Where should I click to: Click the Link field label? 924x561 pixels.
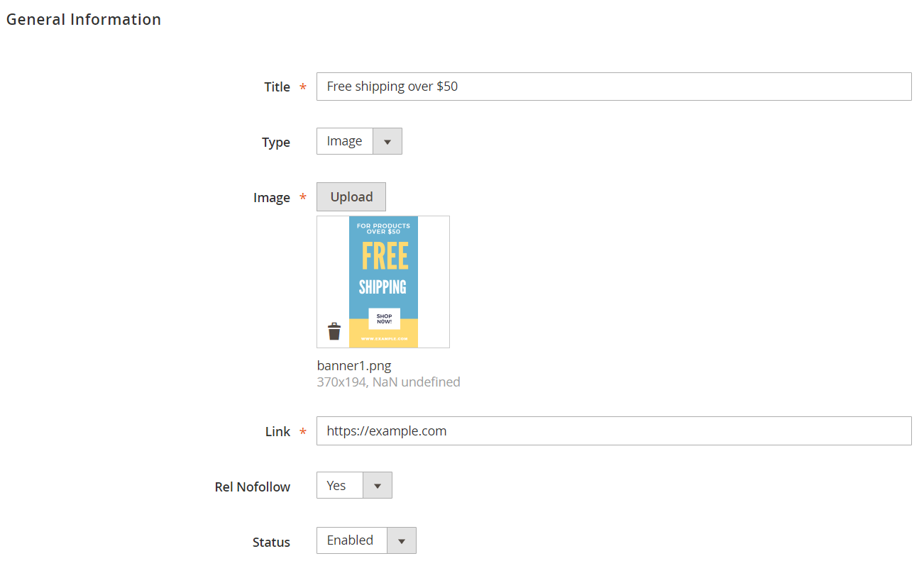pyautogui.click(x=277, y=432)
